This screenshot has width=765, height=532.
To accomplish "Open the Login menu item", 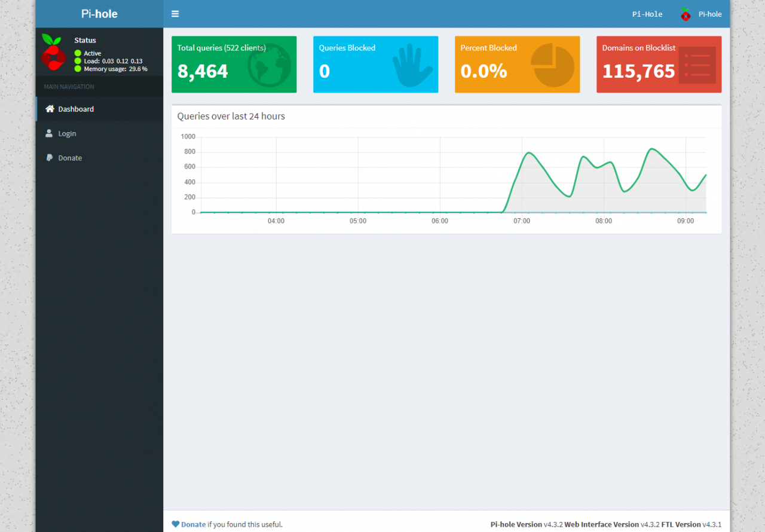I will click(99, 133).
